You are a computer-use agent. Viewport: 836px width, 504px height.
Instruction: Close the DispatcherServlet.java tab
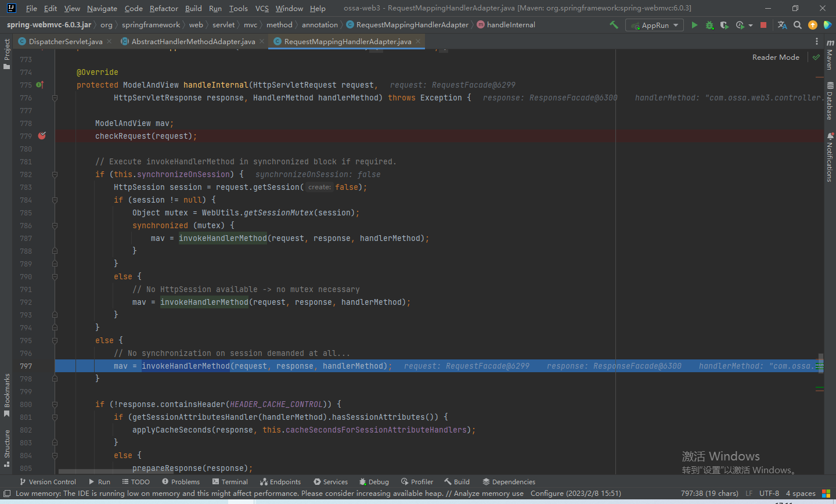click(109, 41)
